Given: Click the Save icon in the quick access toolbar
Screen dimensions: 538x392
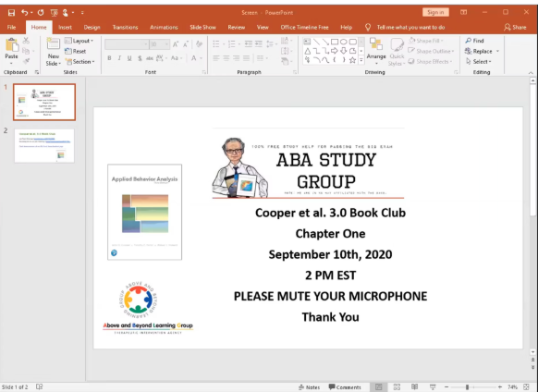Looking at the screenshot, I should tap(11, 13).
